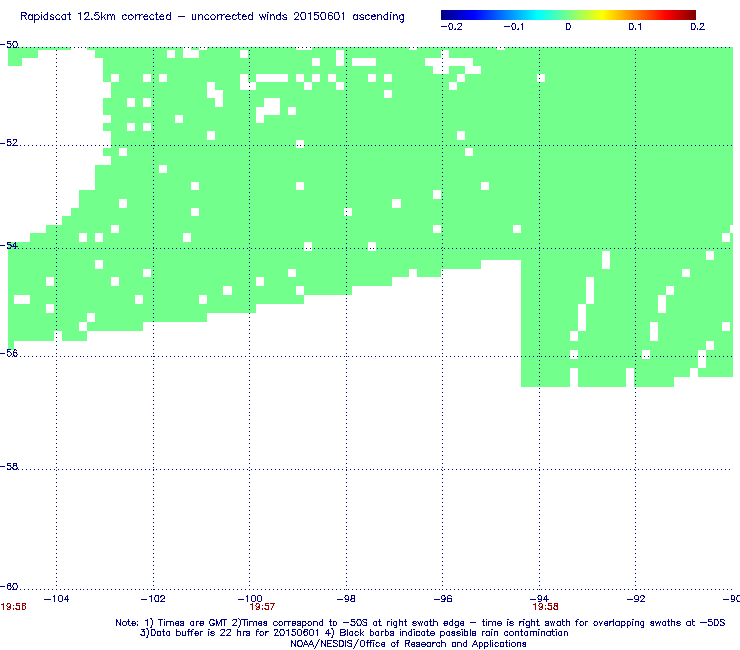This screenshot has height=650, width=740.
Task: Click the red '19:56' swath time label
Action: (14, 607)
